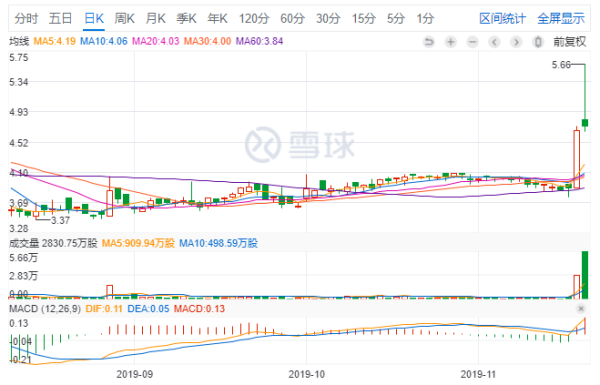Click the tall green volume bar
Image resolution: width=600 pixels, height=385 pixels.
pyautogui.click(x=585, y=275)
